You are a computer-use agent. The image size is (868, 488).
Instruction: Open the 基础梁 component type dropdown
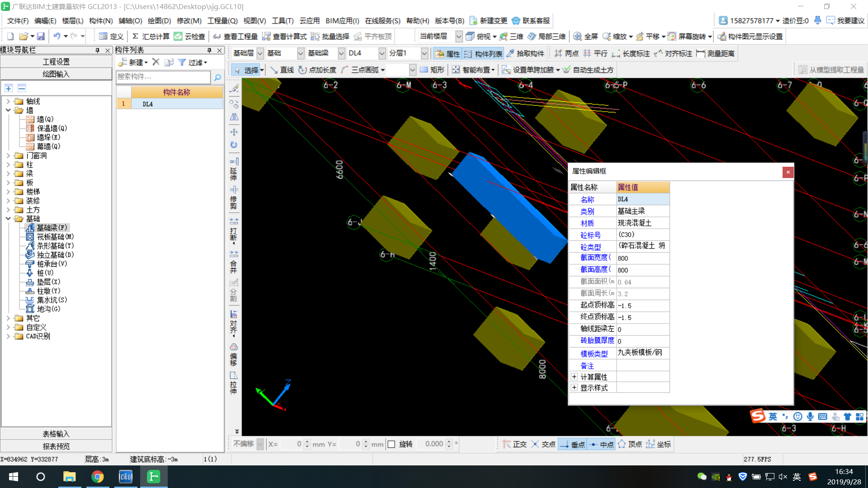(341, 53)
